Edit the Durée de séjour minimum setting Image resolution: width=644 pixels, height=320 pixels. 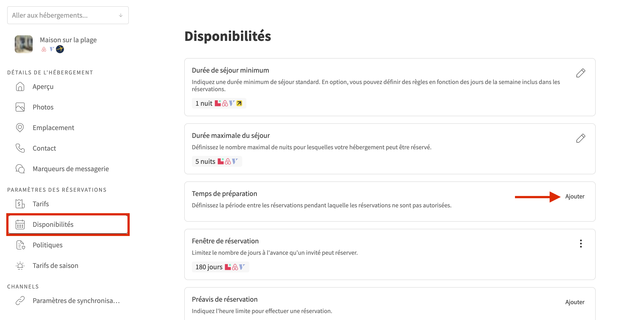[580, 73]
